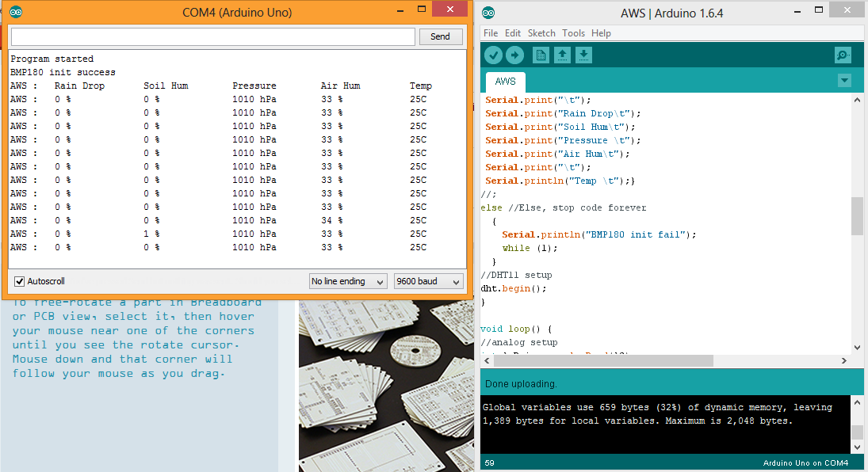This screenshot has height=472, width=868.
Task: Toggle the Autoscroll checkbox
Action: tap(18, 280)
